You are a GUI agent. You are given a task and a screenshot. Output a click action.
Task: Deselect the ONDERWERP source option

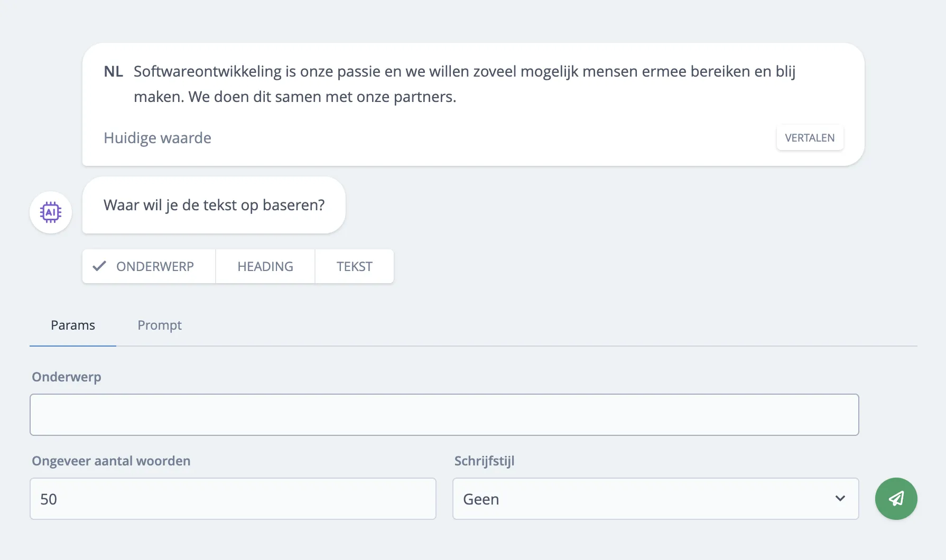[x=149, y=266]
